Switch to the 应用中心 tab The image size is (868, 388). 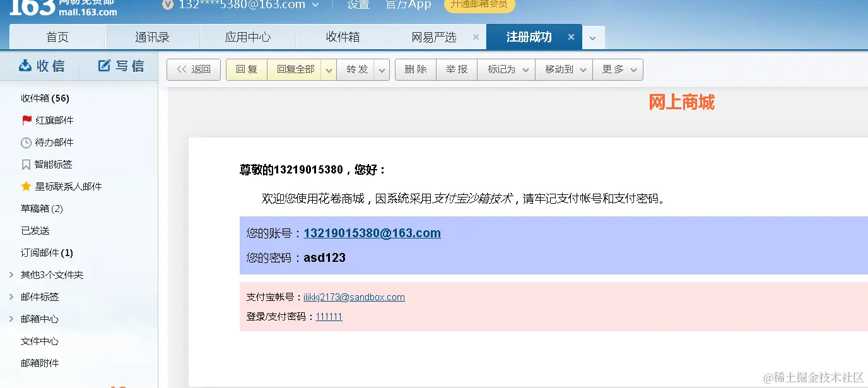pos(248,37)
